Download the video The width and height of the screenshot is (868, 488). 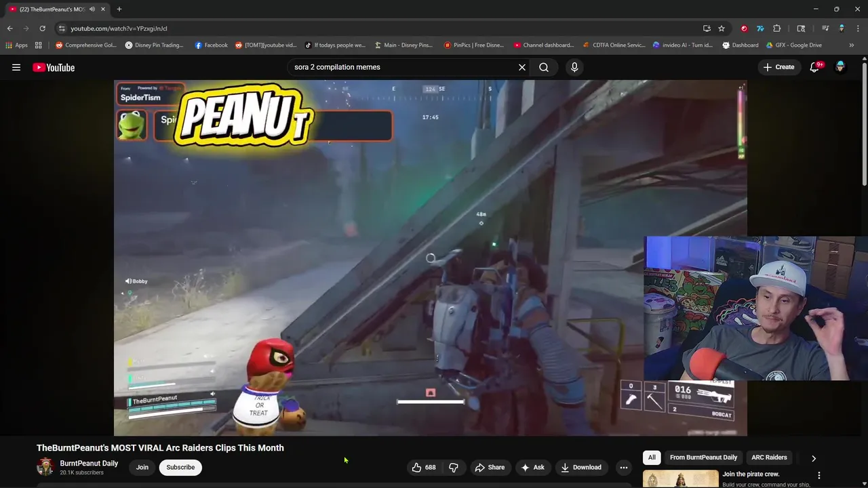(x=580, y=467)
